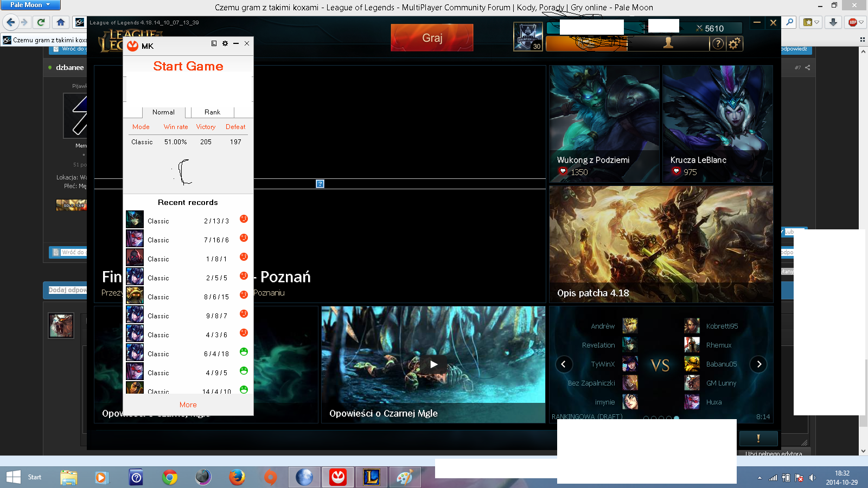Screen dimensions: 868x488
Task: Go forward in Pale Moon browser
Action: coord(24,22)
